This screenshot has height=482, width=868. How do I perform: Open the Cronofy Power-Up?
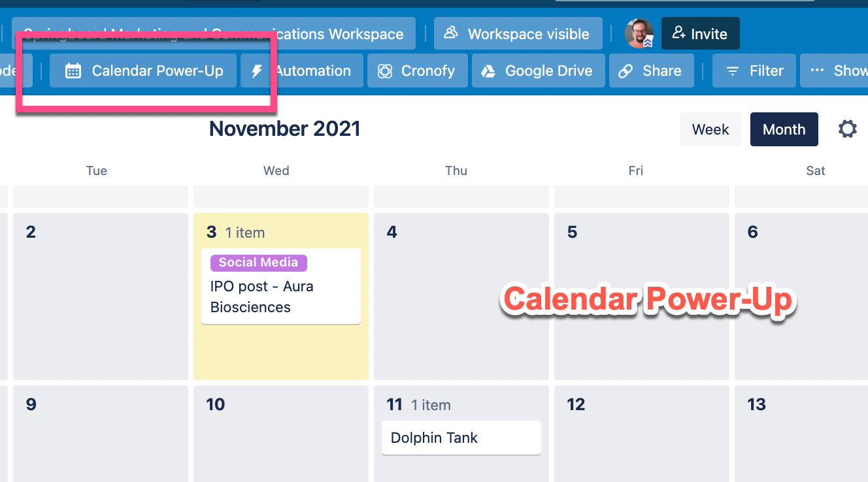pos(417,71)
